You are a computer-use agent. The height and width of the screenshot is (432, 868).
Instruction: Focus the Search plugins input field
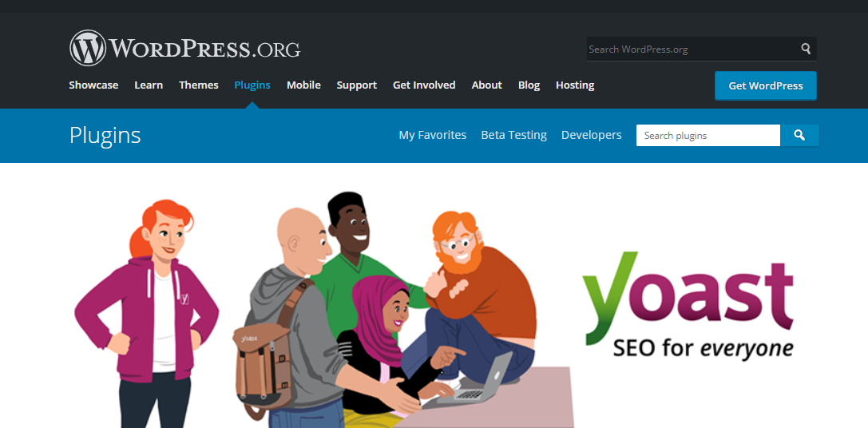pyautogui.click(x=708, y=135)
